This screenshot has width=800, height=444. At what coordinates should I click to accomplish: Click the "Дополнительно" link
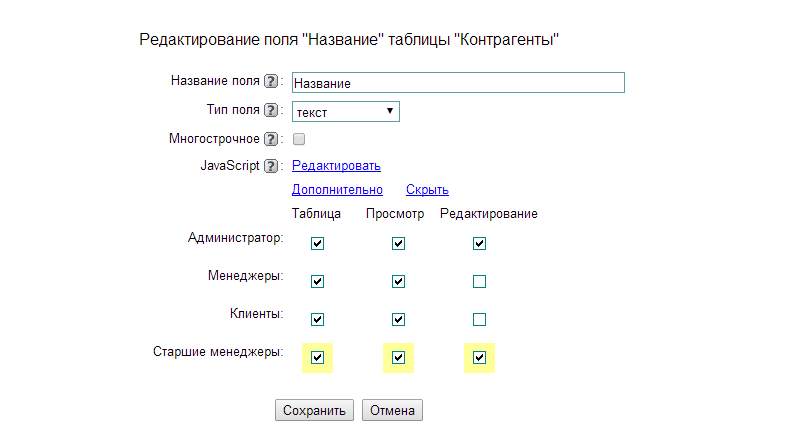[337, 190]
